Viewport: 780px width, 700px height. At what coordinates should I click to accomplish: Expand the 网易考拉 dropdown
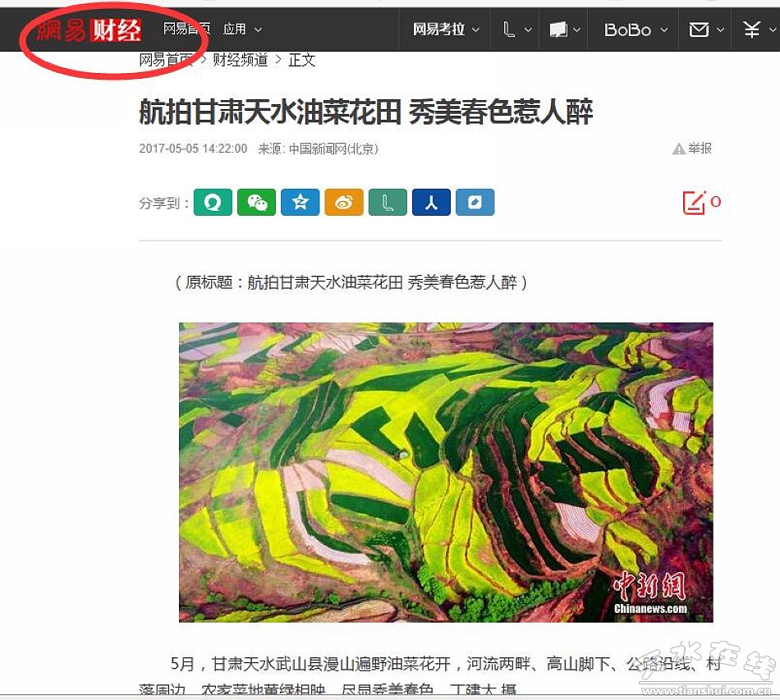coord(446,30)
